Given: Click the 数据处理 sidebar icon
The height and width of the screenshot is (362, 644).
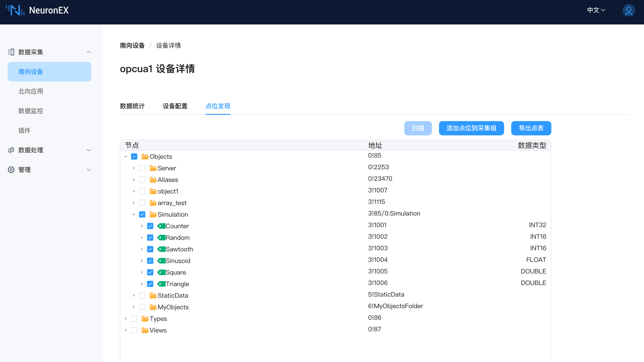Looking at the screenshot, I should [x=11, y=150].
